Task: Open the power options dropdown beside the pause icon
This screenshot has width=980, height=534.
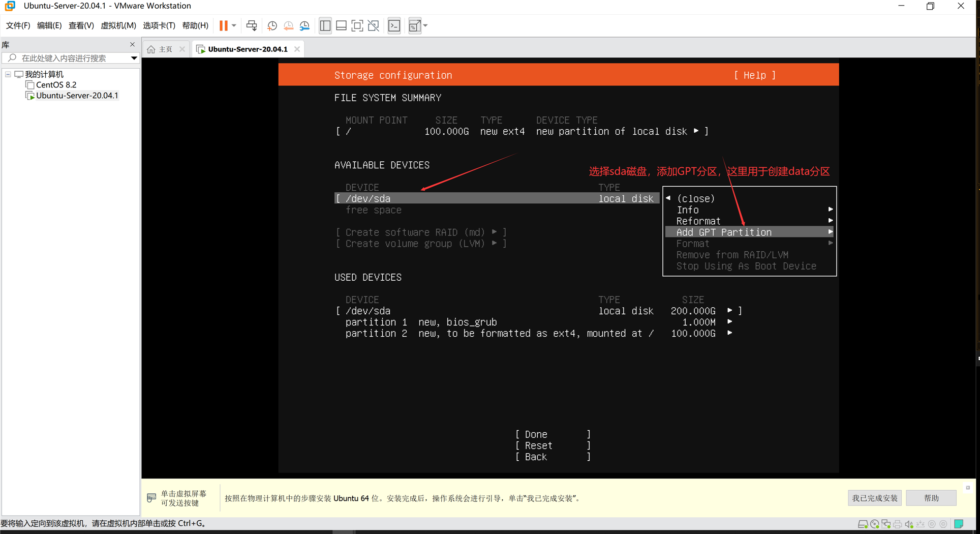Action: pyautogui.click(x=234, y=25)
